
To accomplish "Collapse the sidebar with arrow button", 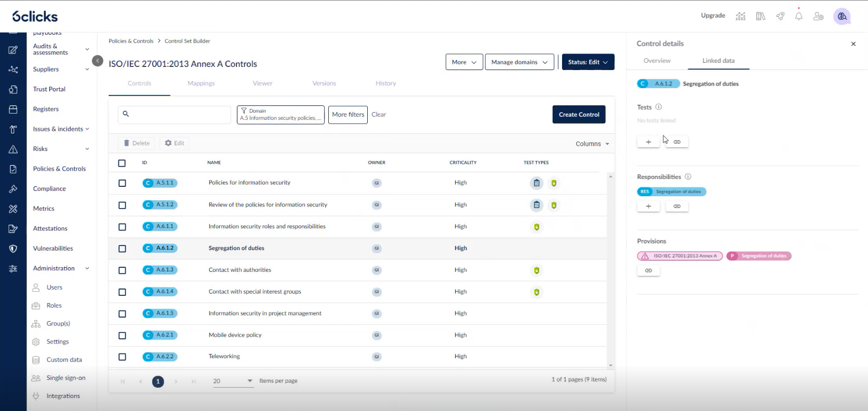I will click(98, 61).
